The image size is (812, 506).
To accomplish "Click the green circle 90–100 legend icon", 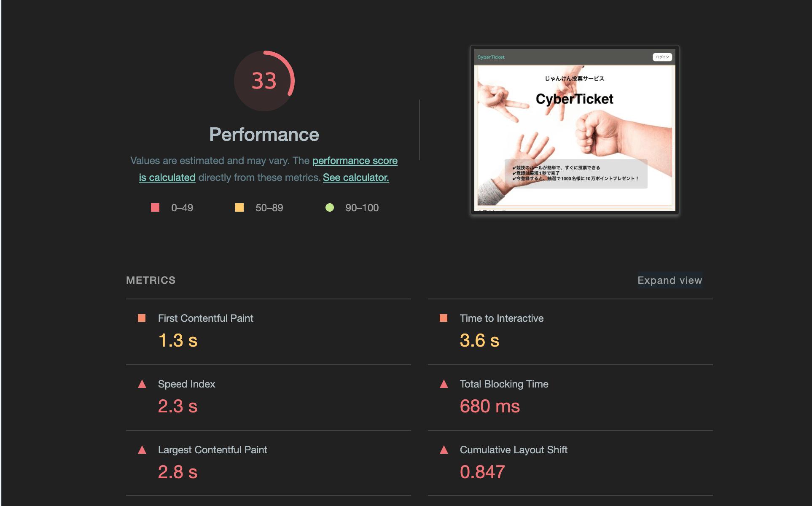I will click(x=330, y=207).
